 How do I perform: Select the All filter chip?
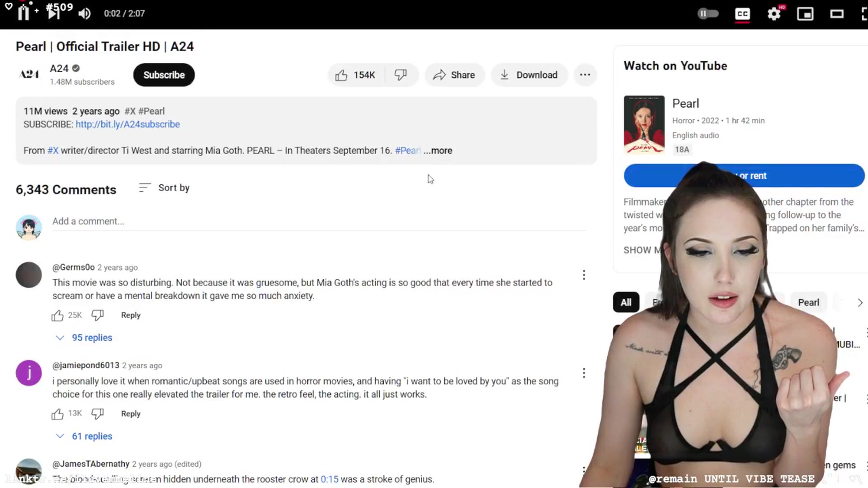pos(626,302)
